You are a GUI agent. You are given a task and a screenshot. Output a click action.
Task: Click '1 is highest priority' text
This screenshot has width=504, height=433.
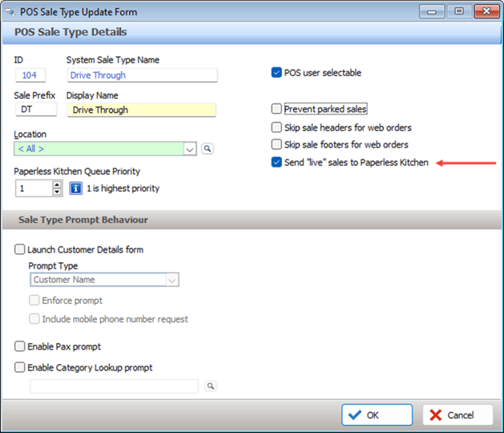click(x=123, y=188)
